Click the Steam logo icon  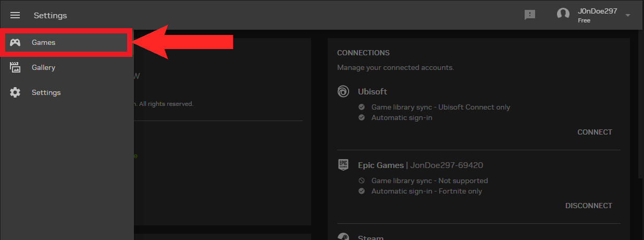click(343, 236)
